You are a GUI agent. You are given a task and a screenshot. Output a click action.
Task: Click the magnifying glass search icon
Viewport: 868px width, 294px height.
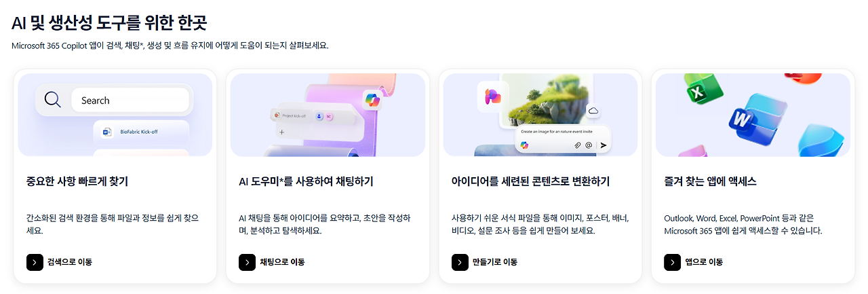point(53,100)
